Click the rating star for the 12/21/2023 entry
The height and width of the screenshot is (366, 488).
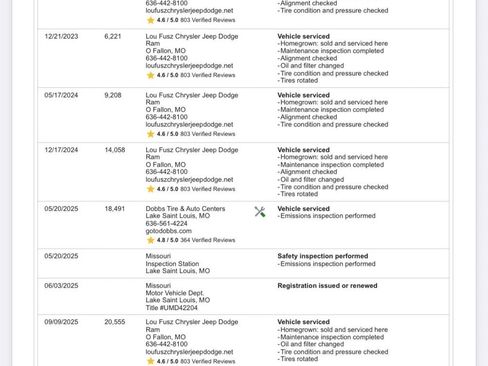150,75
